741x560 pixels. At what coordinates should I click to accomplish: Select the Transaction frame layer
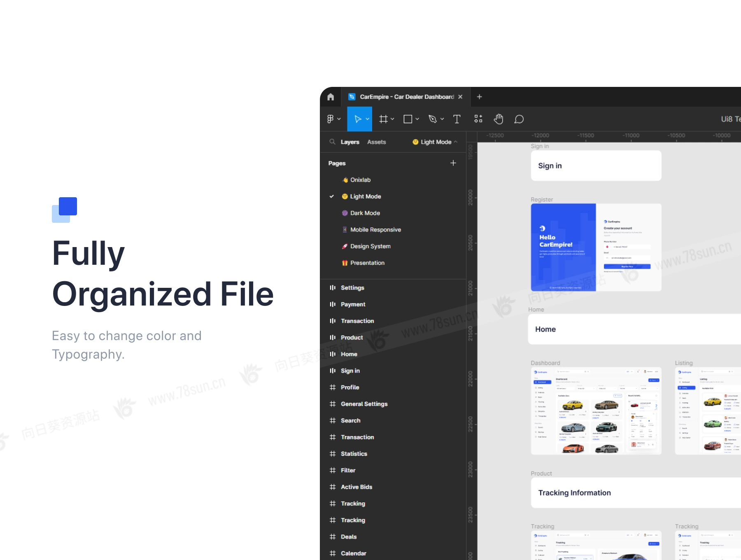[x=393, y=437]
